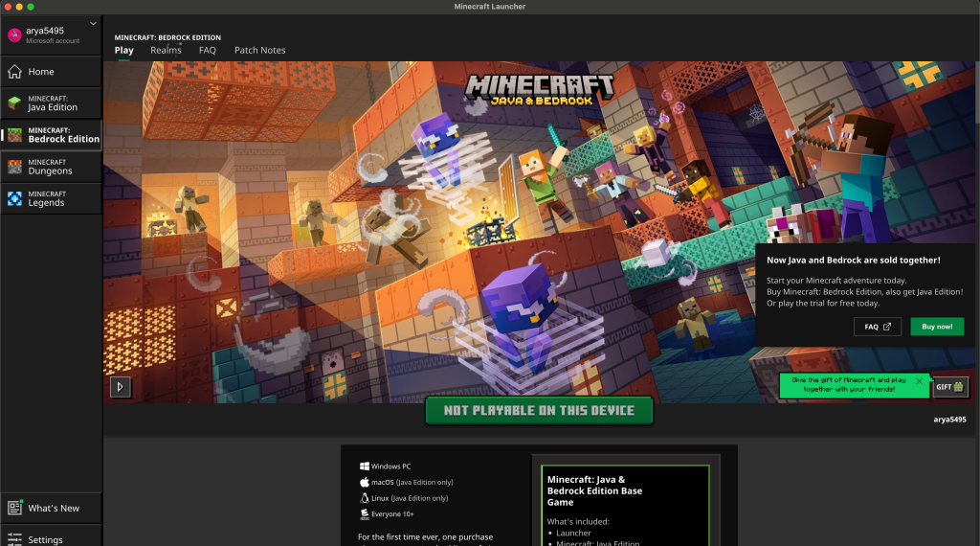Click the 'Everyone 10+' rating text
The height and width of the screenshot is (546, 980).
tap(391, 514)
